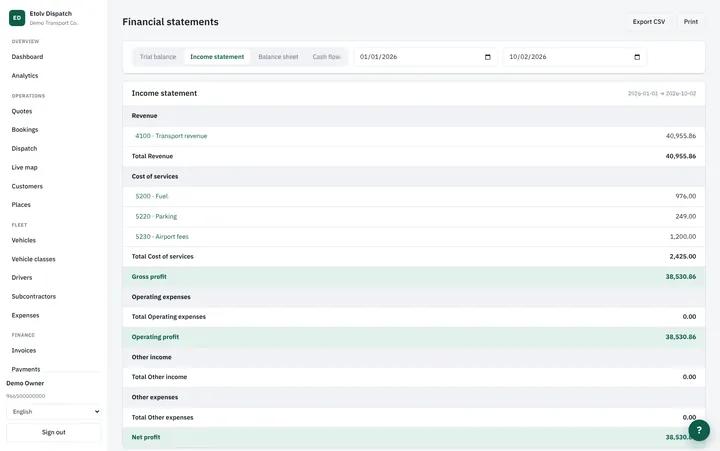Click the Etolv Dispatch company name

coord(51,14)
